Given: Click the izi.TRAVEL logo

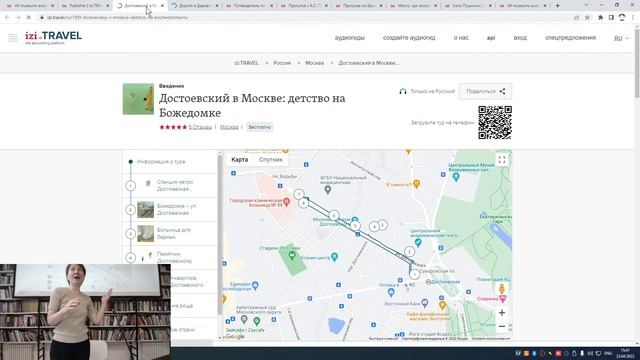Looking at the screenshot, I should (x=53, y=37).
